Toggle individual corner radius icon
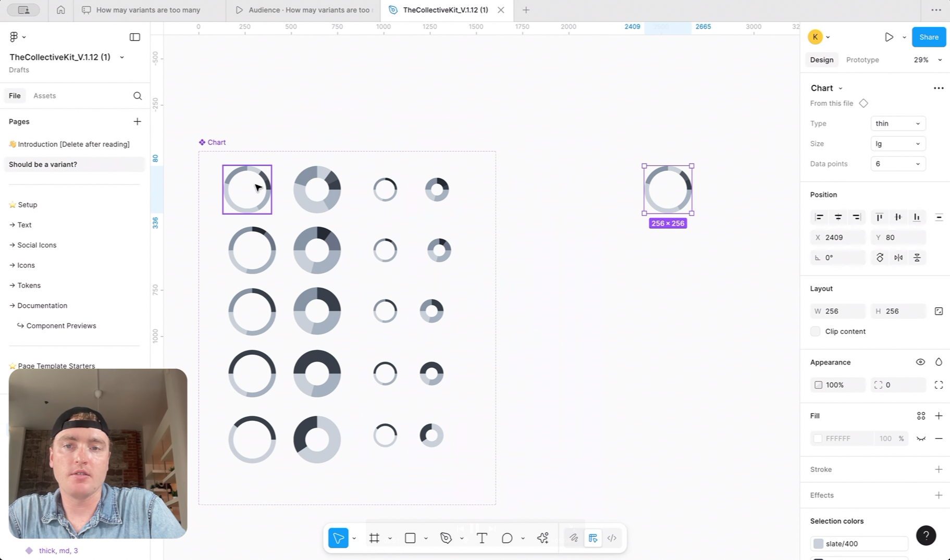The width and height of the screenshot is (950, 560). [939, 385]
